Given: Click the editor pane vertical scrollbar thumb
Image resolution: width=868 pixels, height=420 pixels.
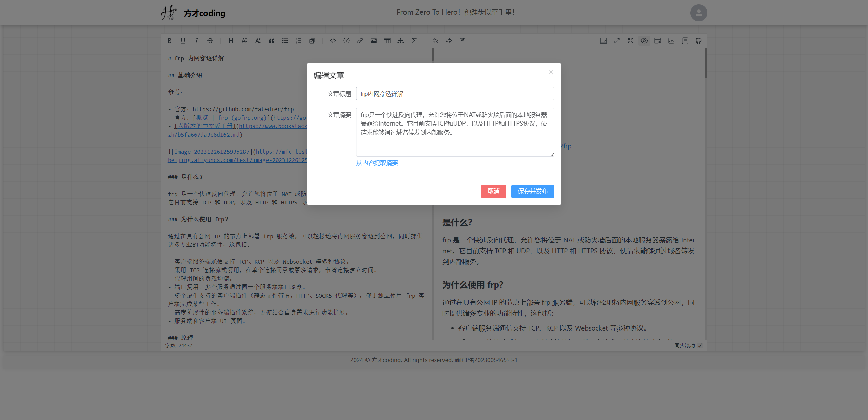Looking at the screenshot, I should [433, 54].
